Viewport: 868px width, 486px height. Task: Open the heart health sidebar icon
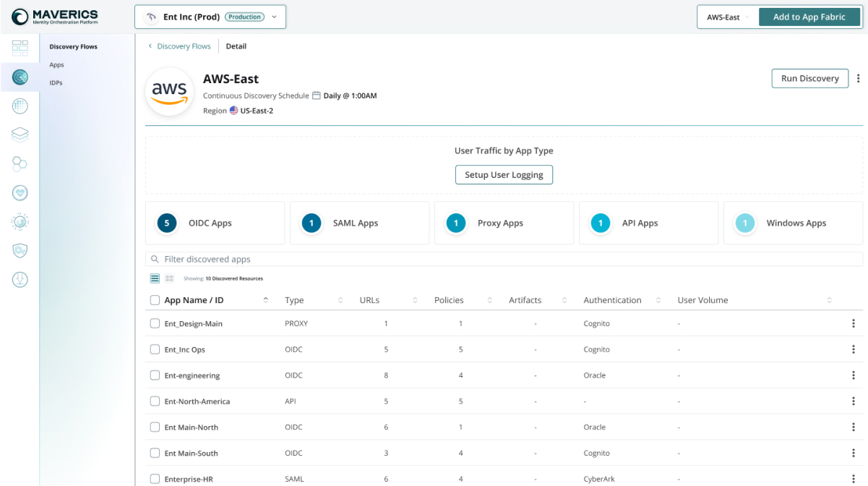20,192
